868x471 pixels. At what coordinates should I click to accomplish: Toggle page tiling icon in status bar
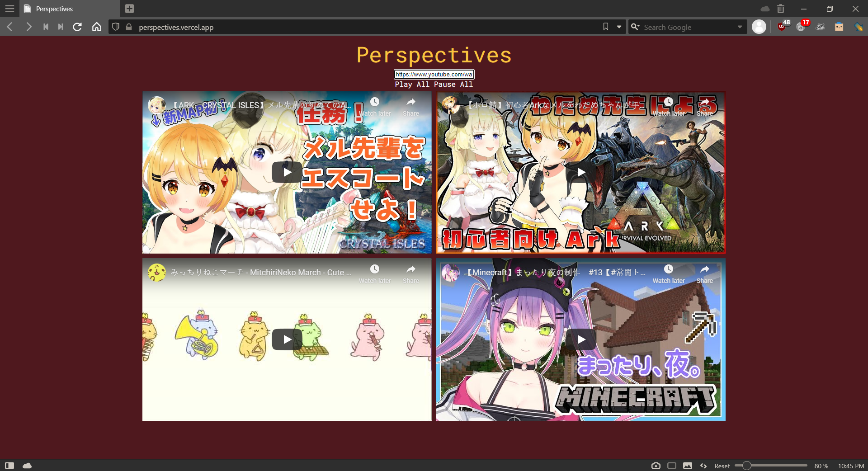[x=672, y=466]
